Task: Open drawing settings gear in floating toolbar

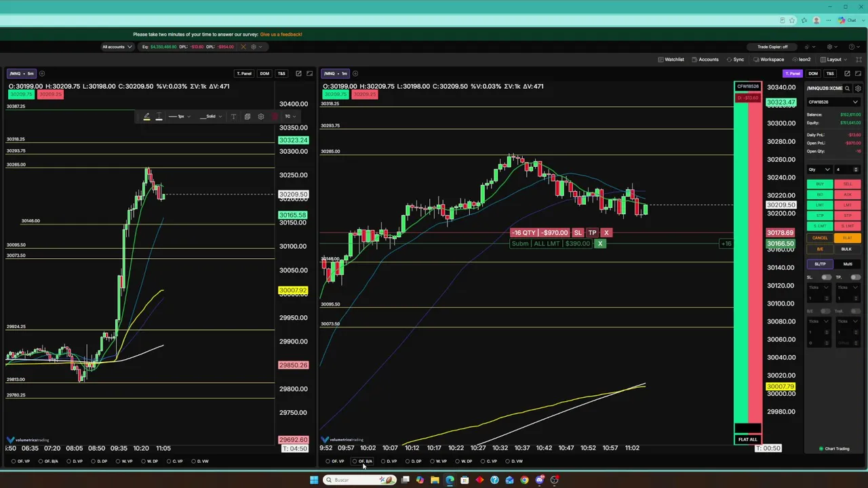Action: pyautogui.click(x=261, y=117)
